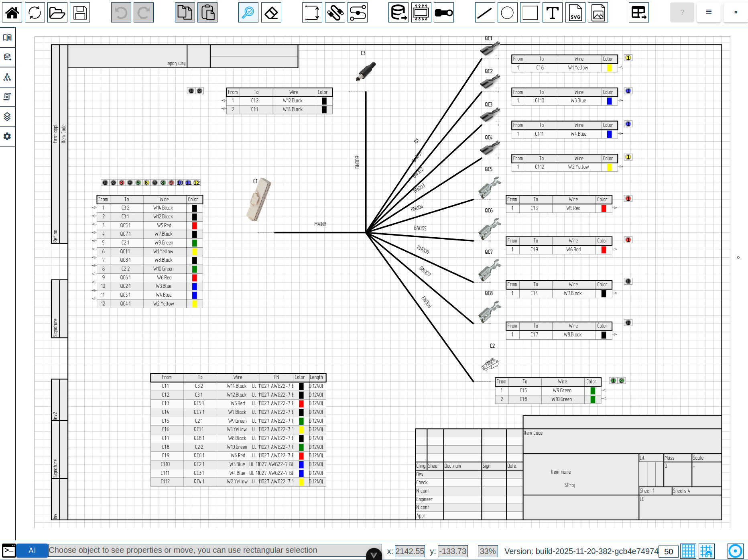Refresh the drawing with the reload icon
The image size is (748, 560).
click(35, 12)
